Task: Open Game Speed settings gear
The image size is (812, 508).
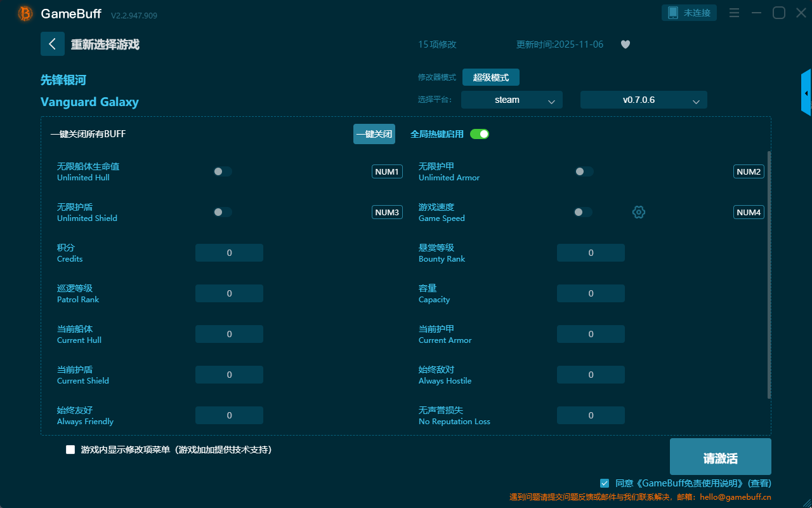Action: [639, 212]
